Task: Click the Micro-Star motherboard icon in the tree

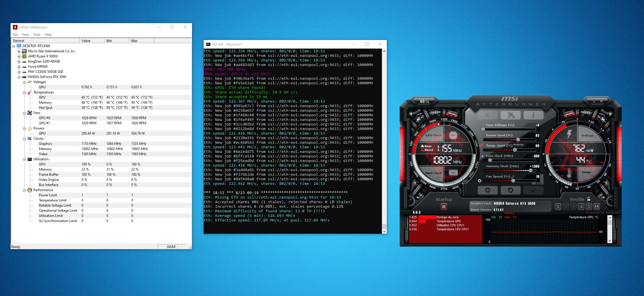Action: click(24, 51)
